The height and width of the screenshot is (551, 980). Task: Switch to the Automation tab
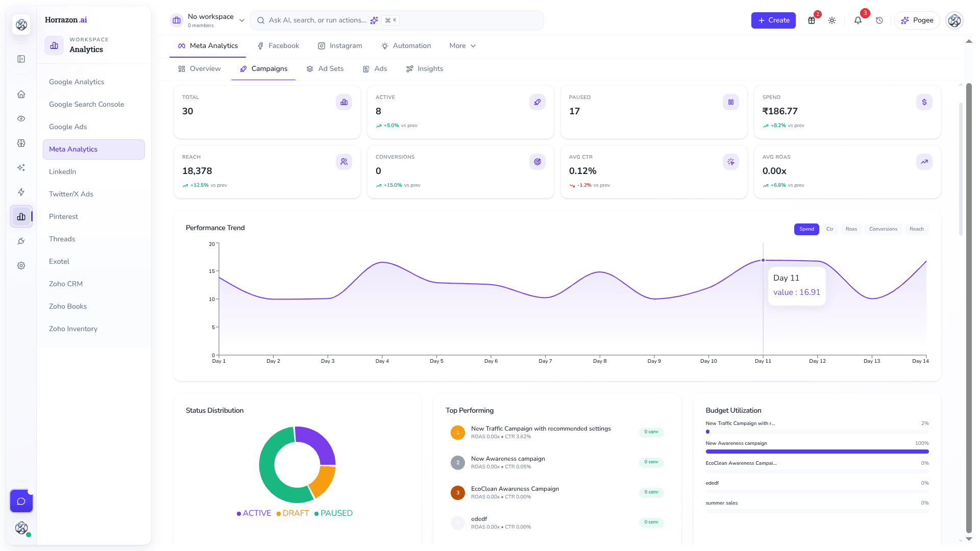(x=406, y=46)
